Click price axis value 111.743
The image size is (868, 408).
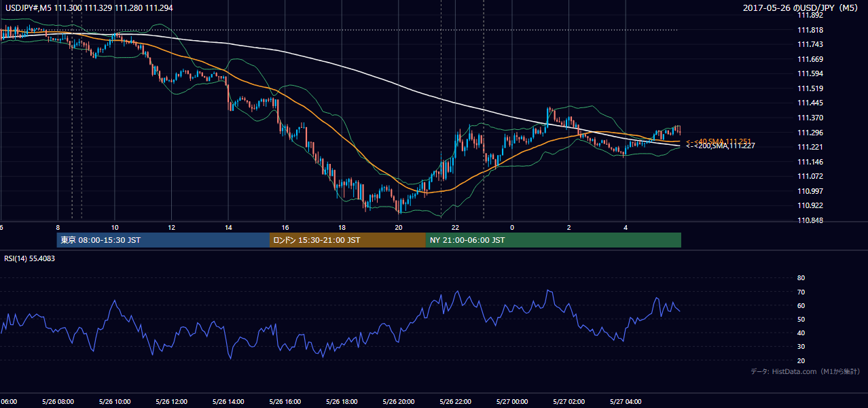(x=810, y=45)
